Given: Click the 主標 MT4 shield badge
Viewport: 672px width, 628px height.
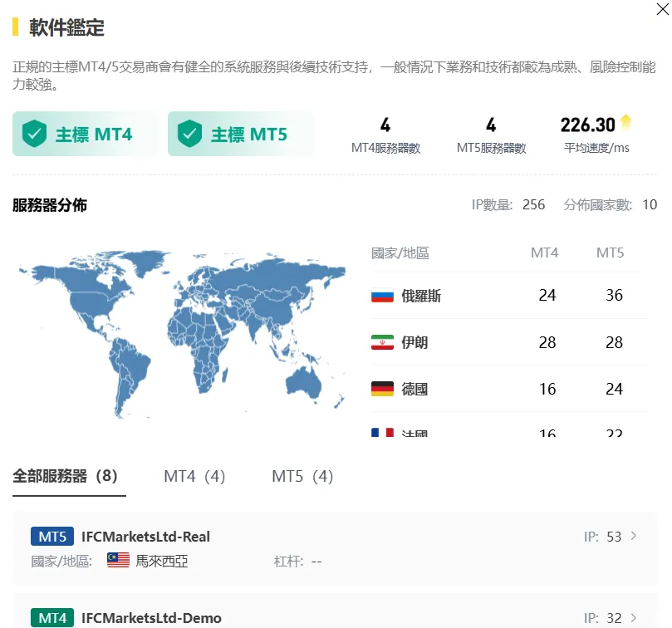Looking at the screenshot, I should pos(86,134).
